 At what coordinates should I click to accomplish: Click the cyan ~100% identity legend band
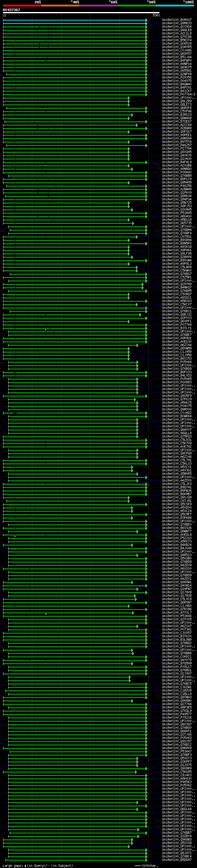coord(175,6)
